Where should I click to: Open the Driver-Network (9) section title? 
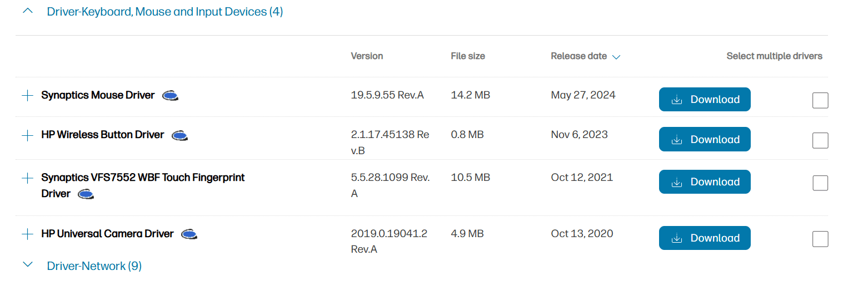94,266
